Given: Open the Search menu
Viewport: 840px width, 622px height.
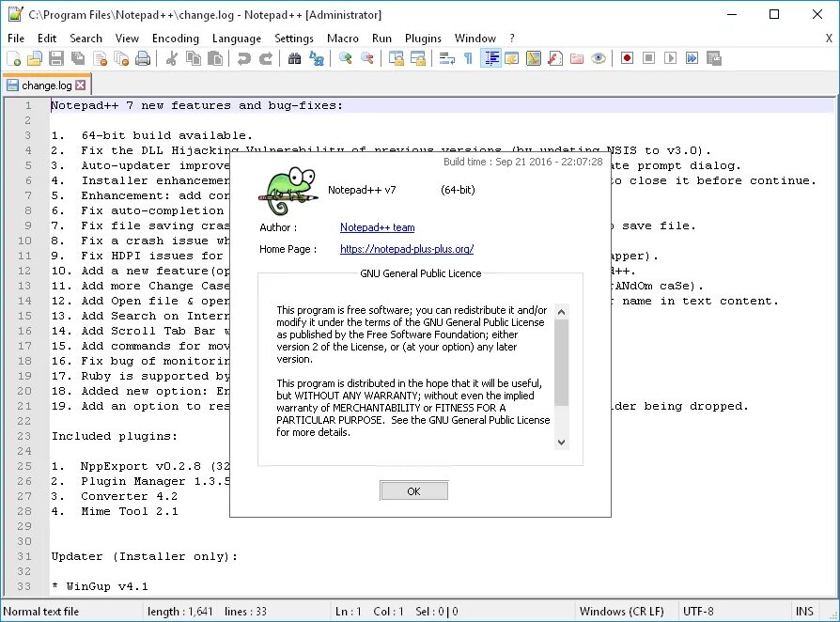Looking at the screenshot, I should coord(86,38).
